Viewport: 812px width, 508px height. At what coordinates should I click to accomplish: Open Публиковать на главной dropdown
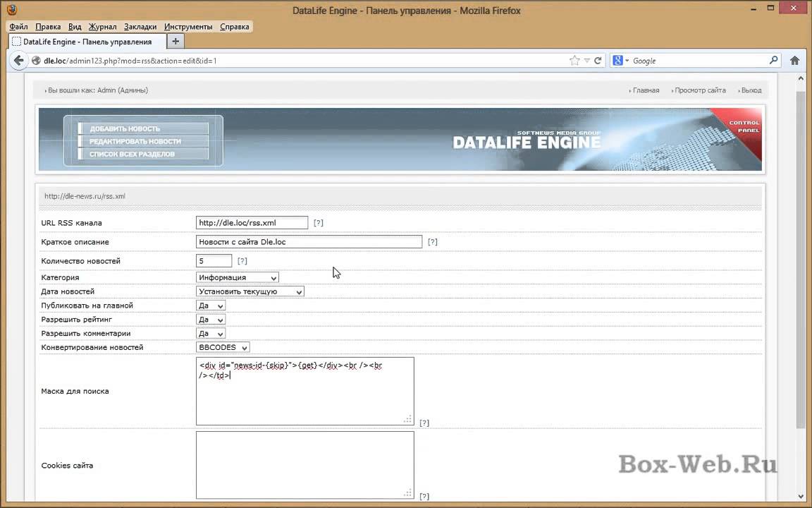click(211, 306)
